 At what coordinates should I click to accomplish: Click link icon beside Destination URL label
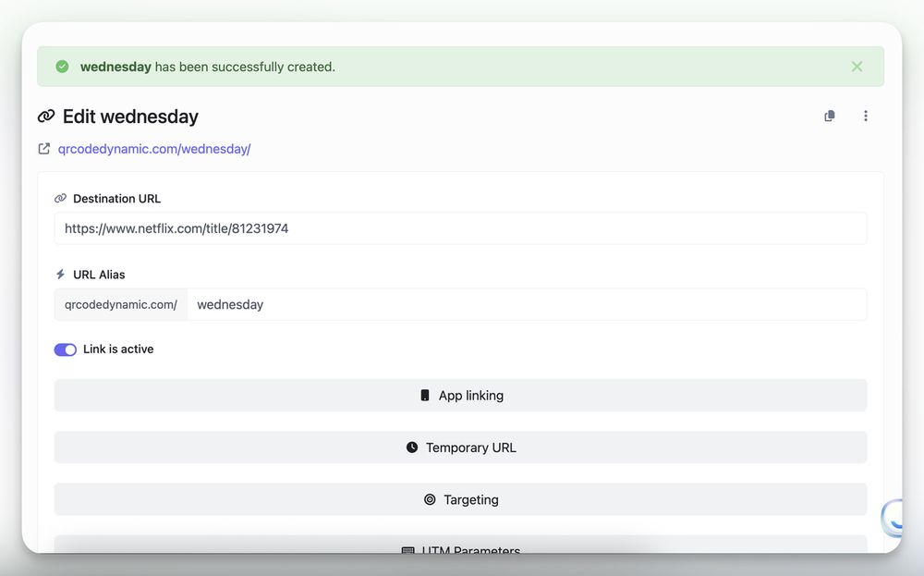tap(61, 199)
